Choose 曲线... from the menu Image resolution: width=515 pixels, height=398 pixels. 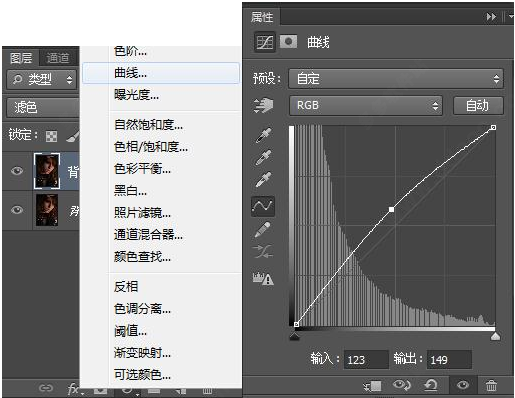[161, 73]
